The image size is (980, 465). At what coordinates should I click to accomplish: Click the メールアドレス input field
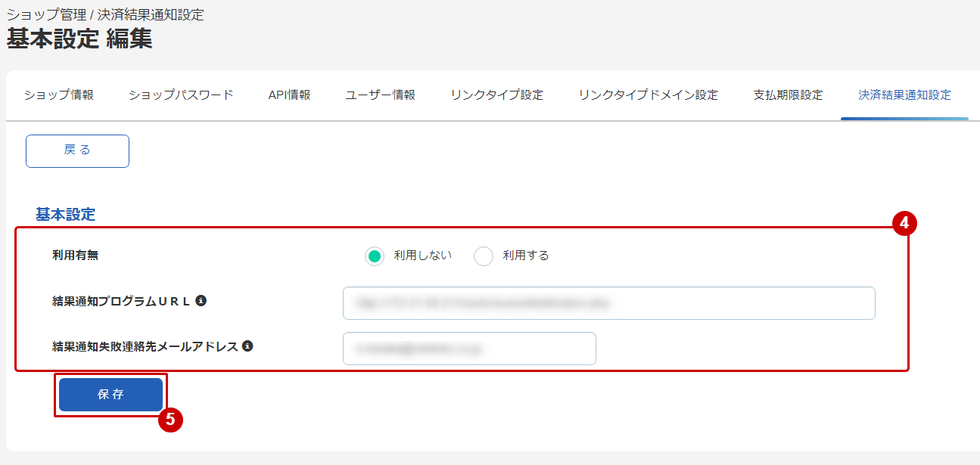(x=469, y=348)
